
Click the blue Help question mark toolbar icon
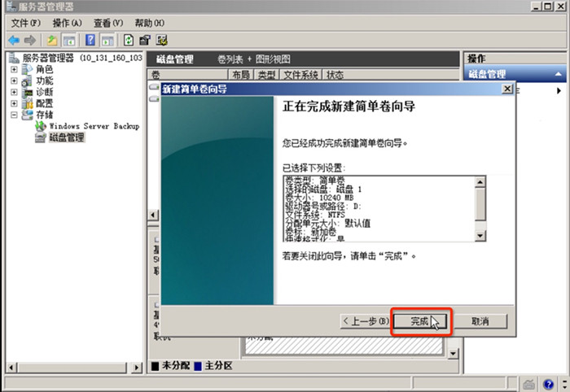[90, 40]
